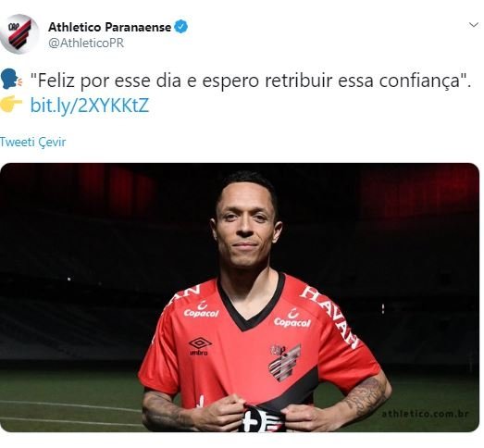Expand the tweet options chevron
Viewport: 484px width, 448px height.
coord(474,25)
